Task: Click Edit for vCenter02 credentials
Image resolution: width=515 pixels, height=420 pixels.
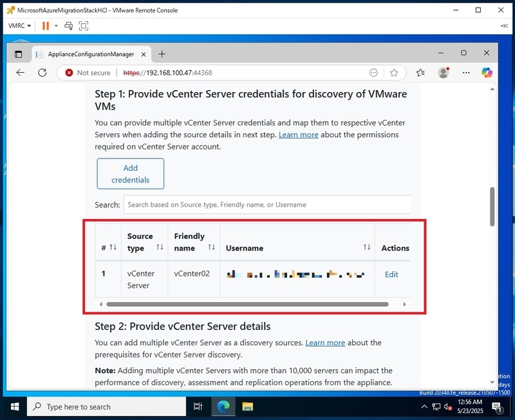Action: pos(391,274)
